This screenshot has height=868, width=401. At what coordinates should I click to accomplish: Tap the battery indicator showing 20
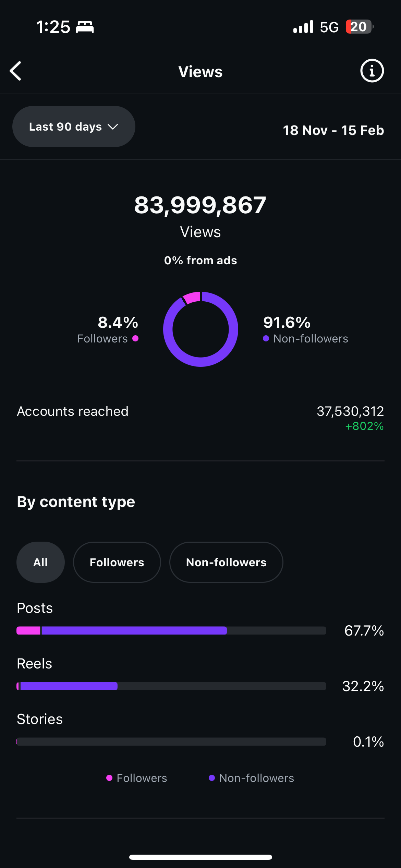[x=359, y=27]
